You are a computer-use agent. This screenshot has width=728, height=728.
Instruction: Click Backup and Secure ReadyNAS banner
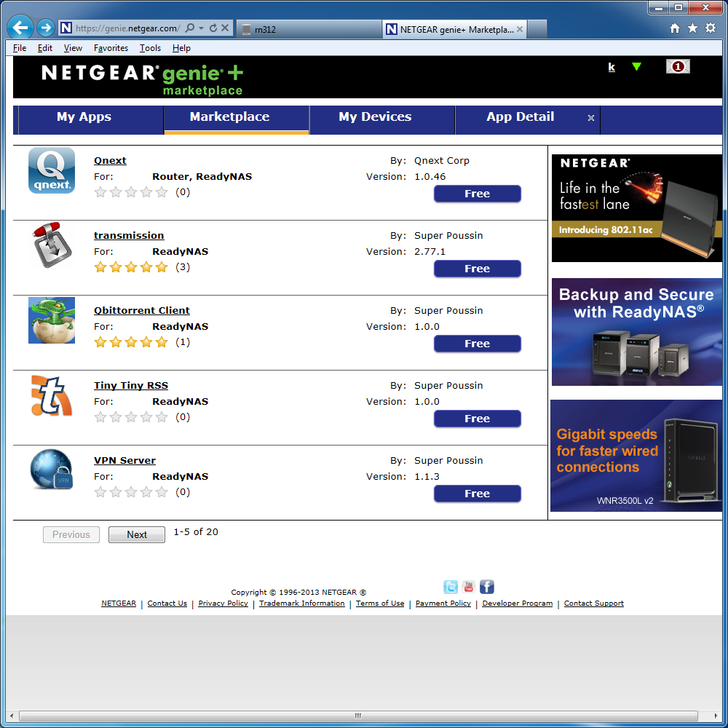[636, 331]
